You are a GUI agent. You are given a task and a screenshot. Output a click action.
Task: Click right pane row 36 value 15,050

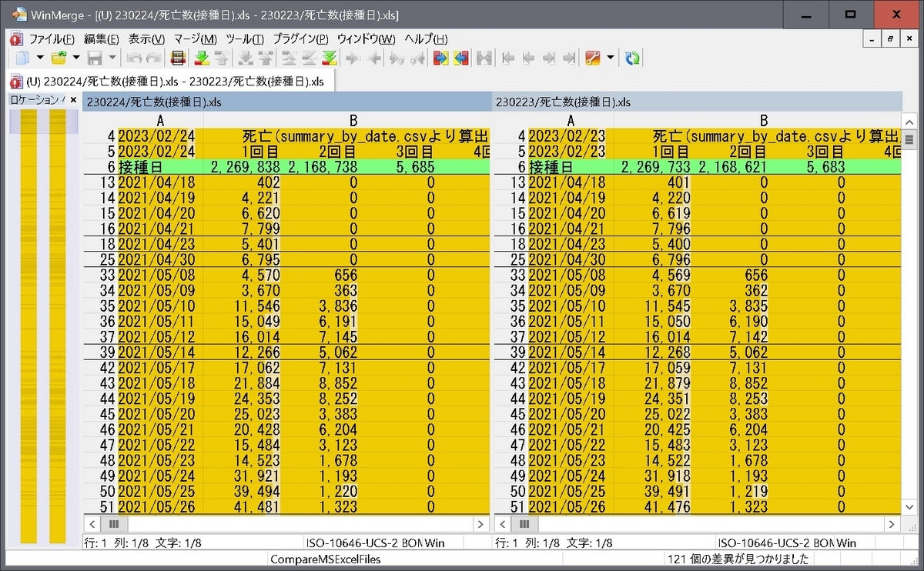tap(667, 321)
